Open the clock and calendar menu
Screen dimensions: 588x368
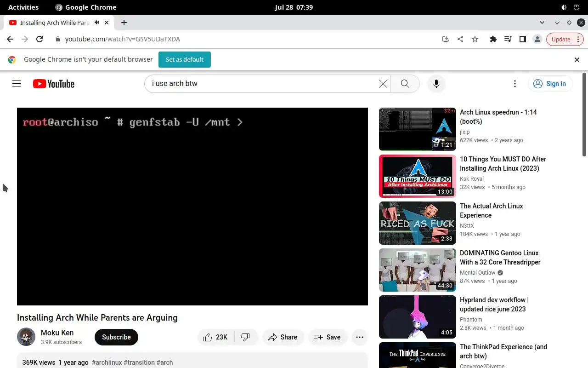click(294, 7)
